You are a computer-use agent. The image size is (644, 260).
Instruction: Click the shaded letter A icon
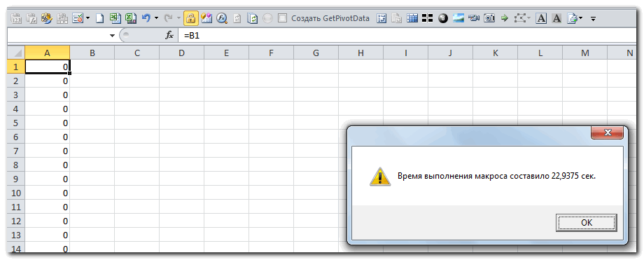[556, 18]
